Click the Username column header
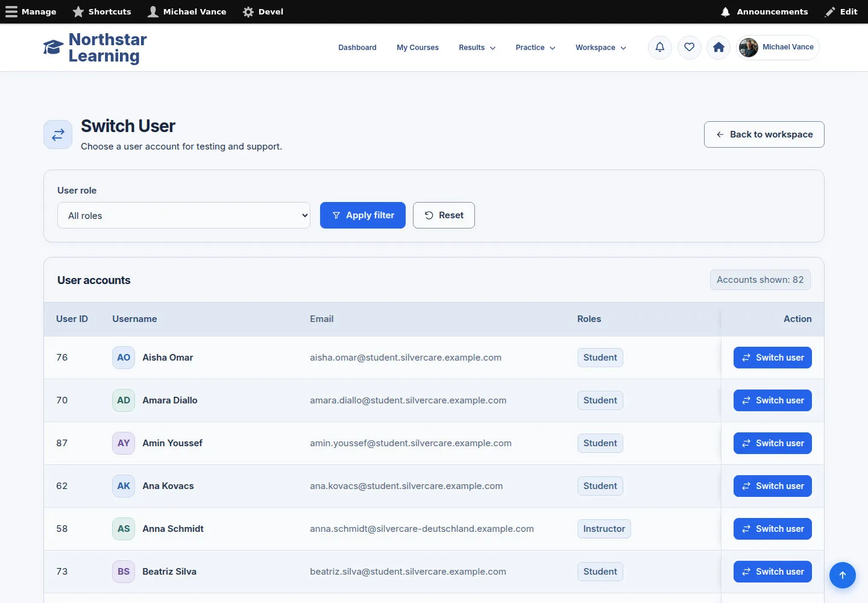The image size is (868, 603). (134, 319)
